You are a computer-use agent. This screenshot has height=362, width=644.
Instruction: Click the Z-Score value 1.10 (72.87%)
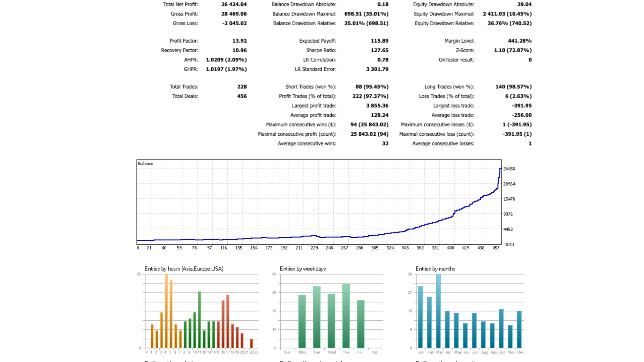[x=513, y=50]
